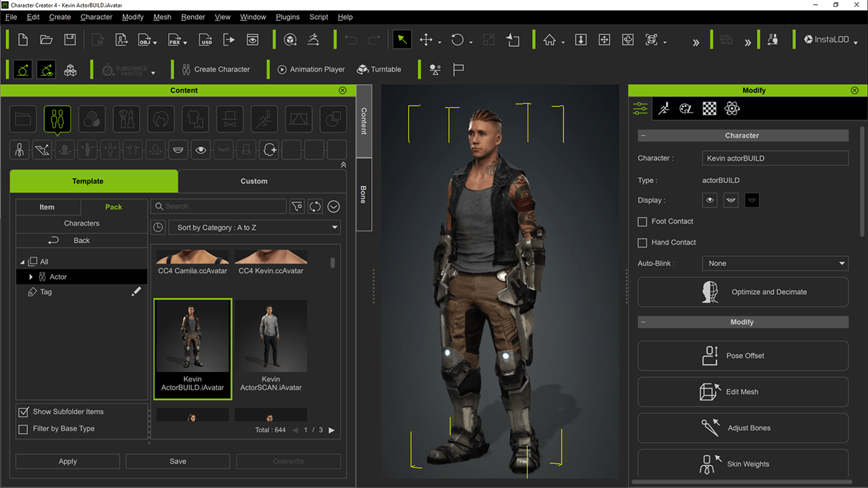Screen dimensions: 868x488
Task: Open the Substance Painter dropdown
Action: [153, 72]
